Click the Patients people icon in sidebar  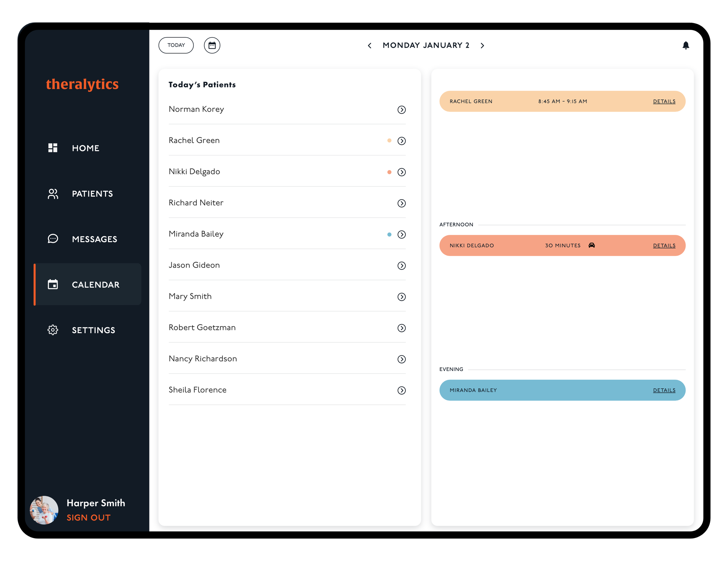click(x=53, y=194)
